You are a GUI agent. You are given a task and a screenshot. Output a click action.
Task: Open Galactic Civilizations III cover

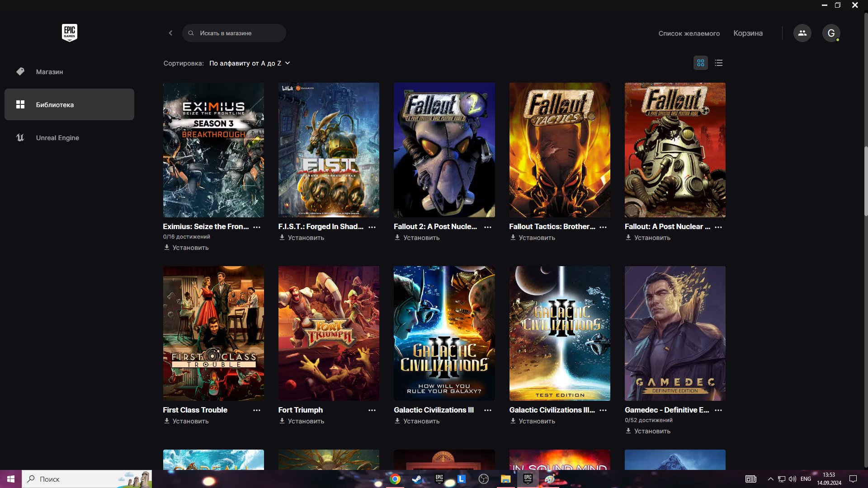(x=444, y=333)
